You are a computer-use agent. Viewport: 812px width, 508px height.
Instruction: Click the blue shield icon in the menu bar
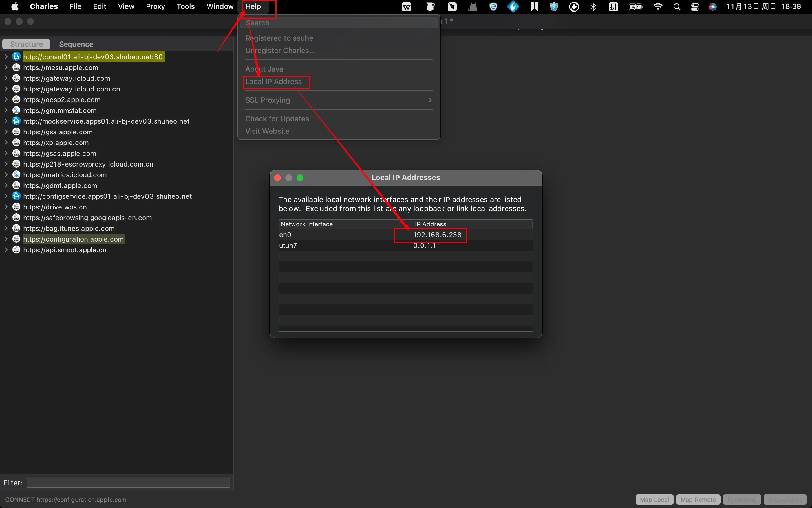(554, 7)
